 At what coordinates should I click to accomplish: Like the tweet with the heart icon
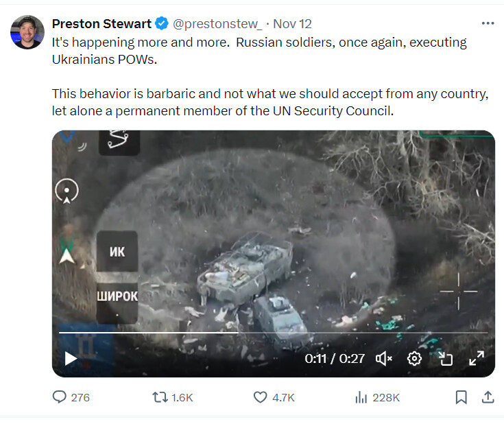(260, 397)
